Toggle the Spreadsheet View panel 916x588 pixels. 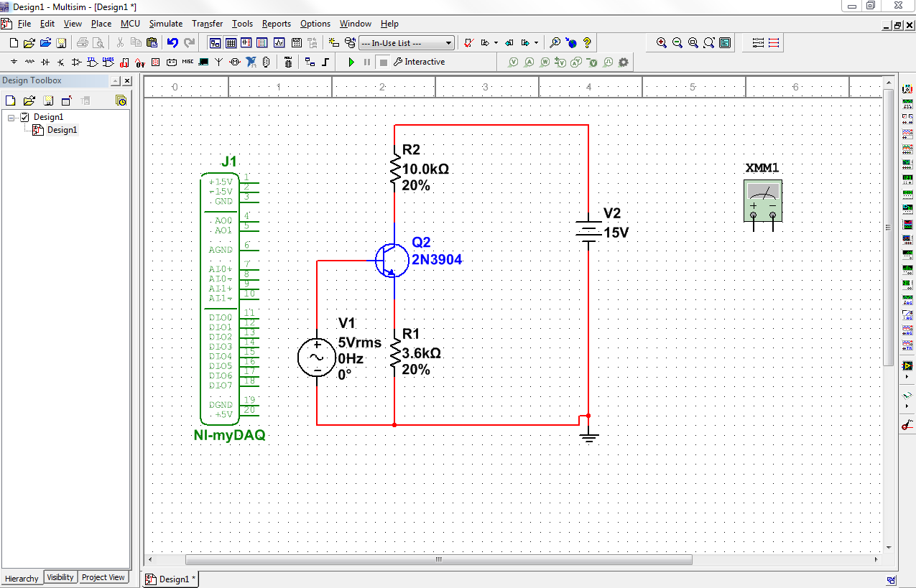point(230,43)
